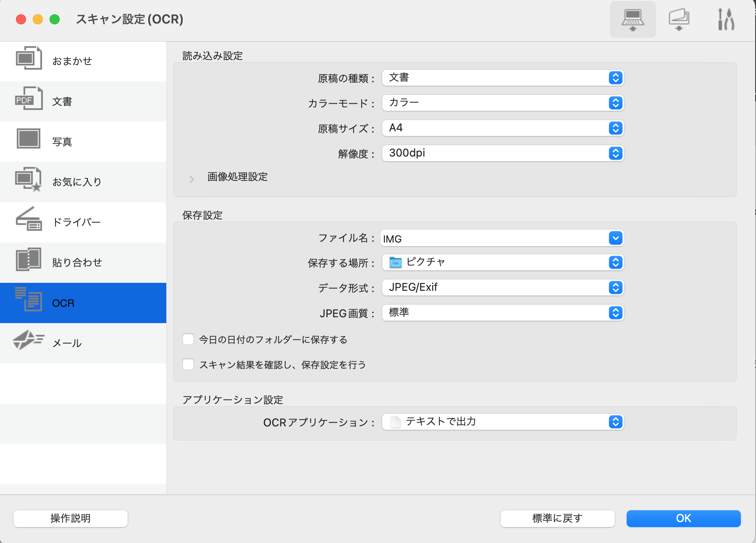Expand 画像処理設定 disclosure arrow
This screenshot has height=543, width=756.
[x=192, y=179]
